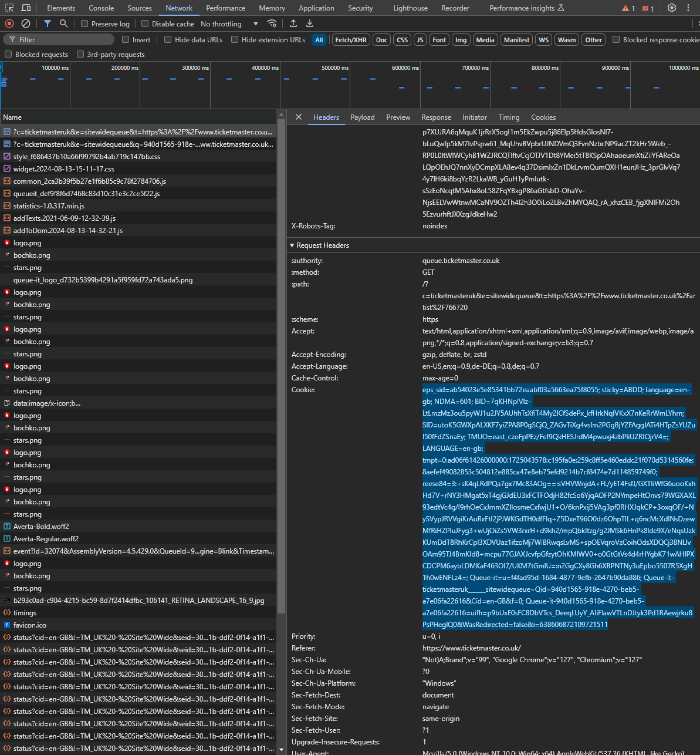Screen dimensions: 700x755
Task: Clear the network log
Action: [26, 23]
